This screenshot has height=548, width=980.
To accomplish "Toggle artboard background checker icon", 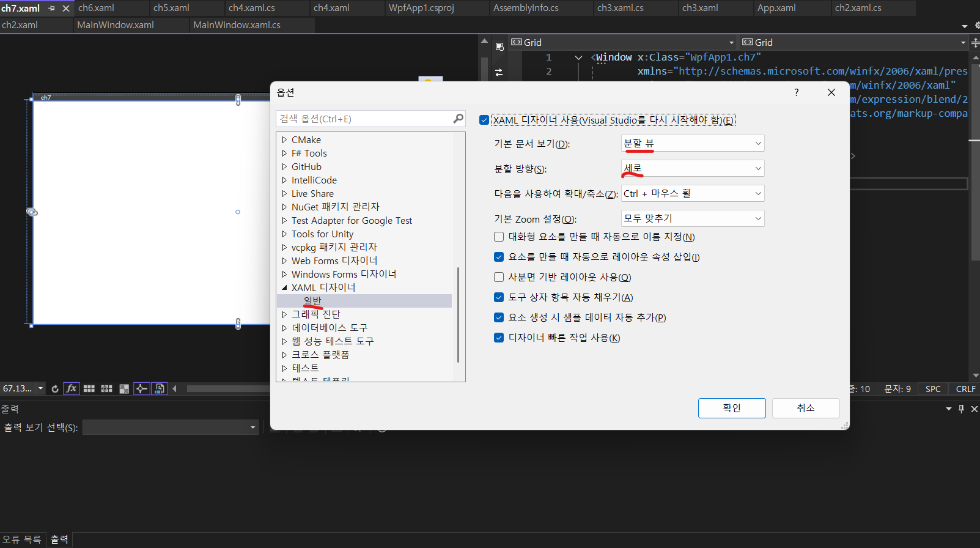I will [124, 389].
